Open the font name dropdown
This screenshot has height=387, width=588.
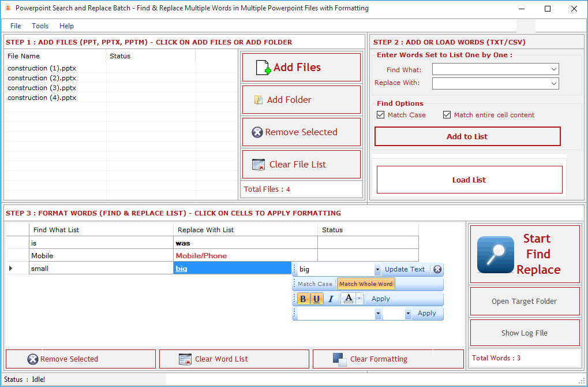(378, 314)
